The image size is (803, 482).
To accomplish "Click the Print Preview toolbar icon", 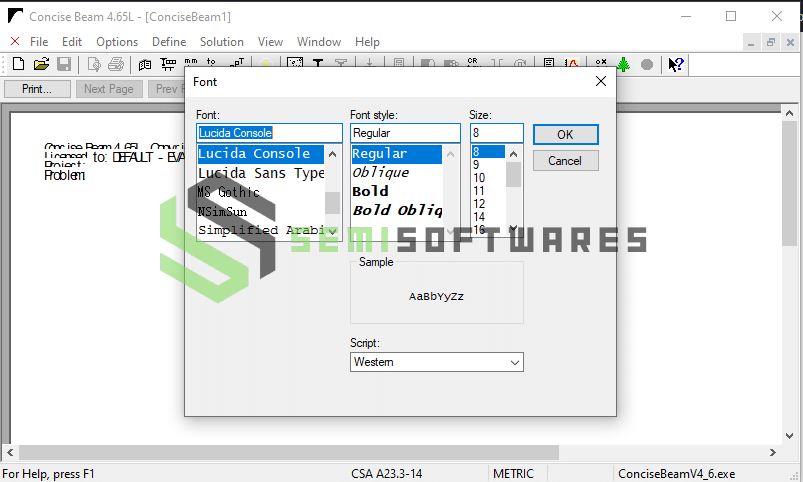I will [94, 64].
